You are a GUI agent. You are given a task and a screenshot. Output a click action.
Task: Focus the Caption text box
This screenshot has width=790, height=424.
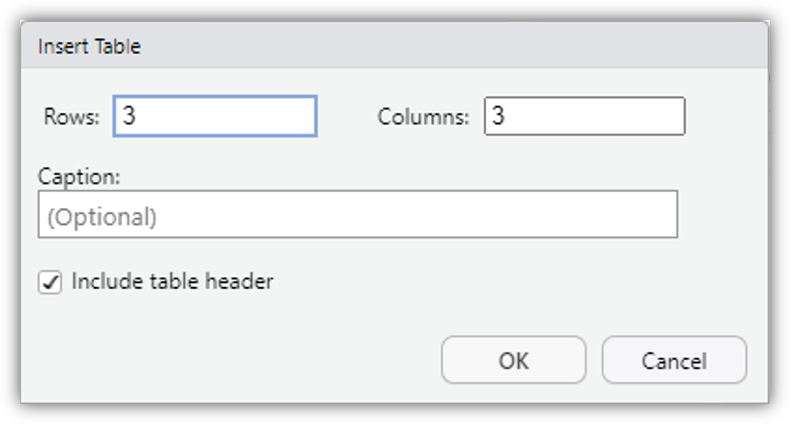click(357, 215)
